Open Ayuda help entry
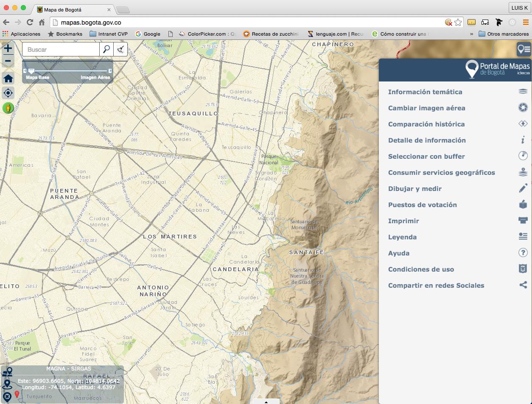The height and width of the screenshot is (404, 532). [x=399, y=253]
